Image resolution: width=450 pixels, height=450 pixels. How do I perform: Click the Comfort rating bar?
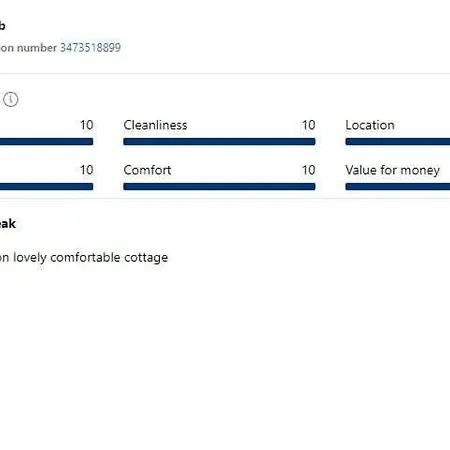pyautogui.click(x=219, y=187)
